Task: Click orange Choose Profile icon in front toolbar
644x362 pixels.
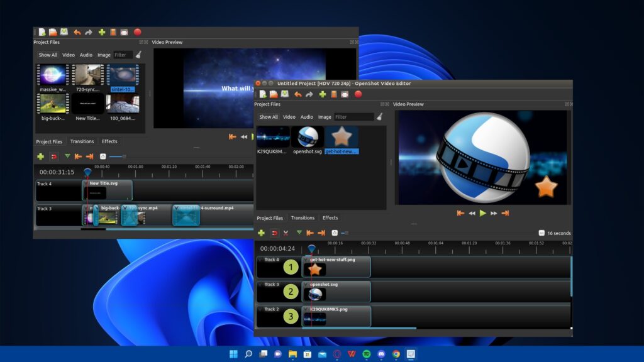Action: click(x=334, y=94)
